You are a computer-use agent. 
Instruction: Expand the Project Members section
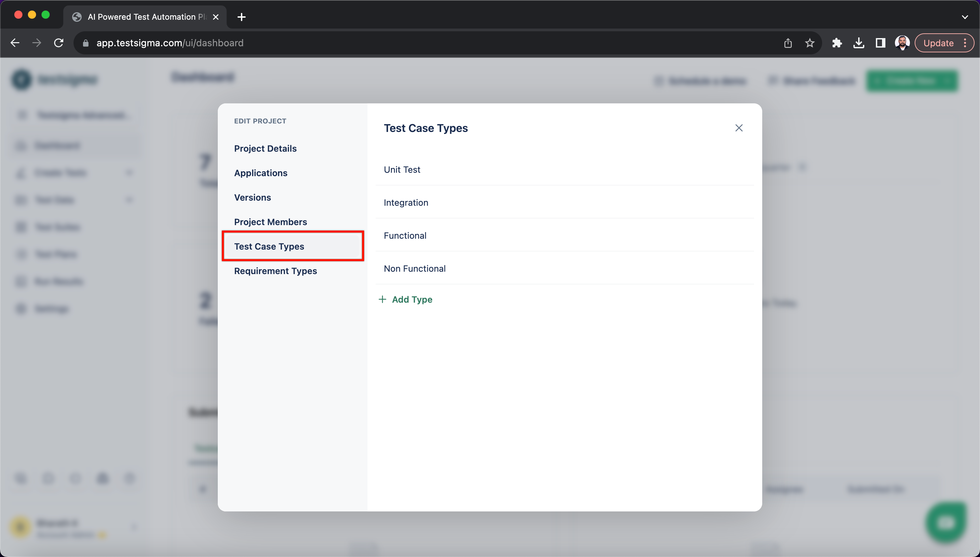click(270, 221)
